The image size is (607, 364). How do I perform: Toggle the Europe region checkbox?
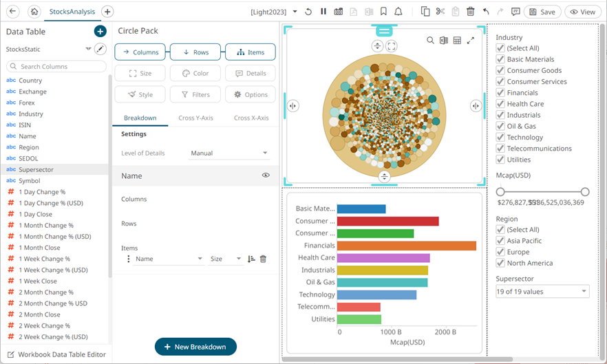(x=500, y=252)
